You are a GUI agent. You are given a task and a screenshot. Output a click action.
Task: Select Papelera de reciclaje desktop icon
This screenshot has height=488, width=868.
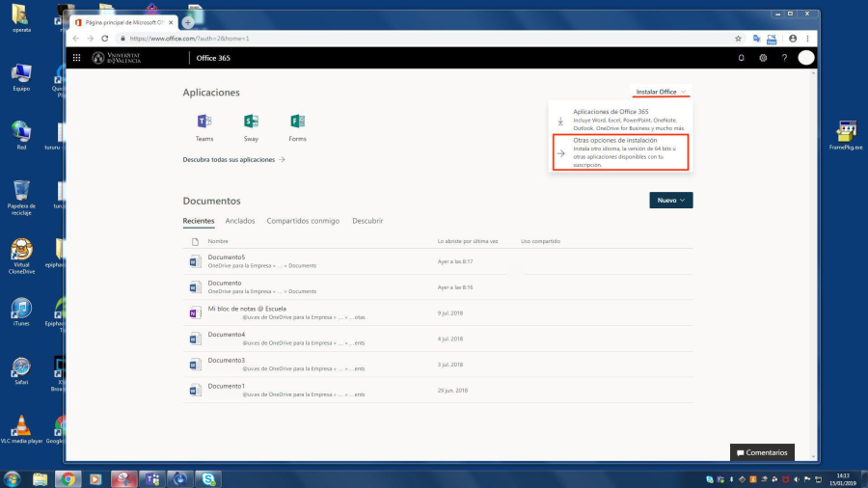click(21, 198)
